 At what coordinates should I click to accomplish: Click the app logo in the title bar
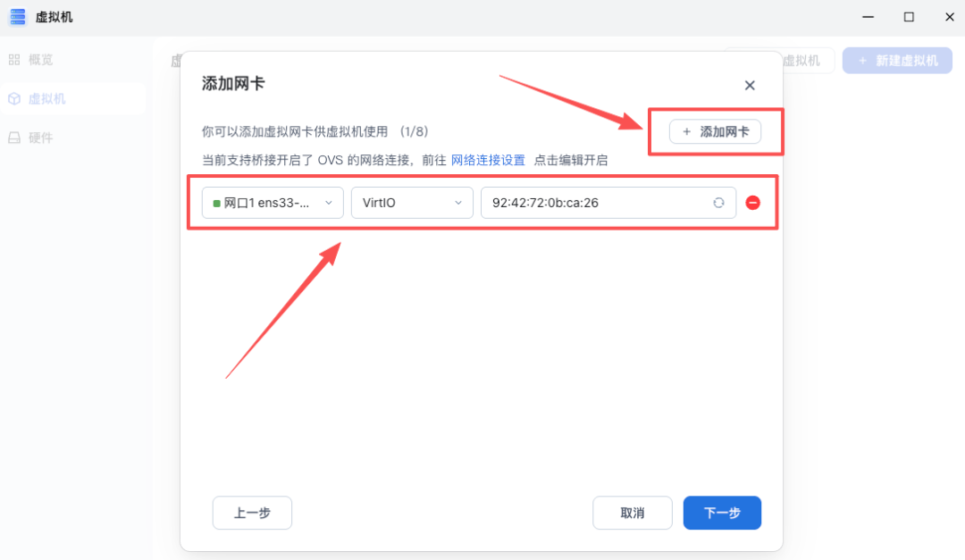coord(17,17)
